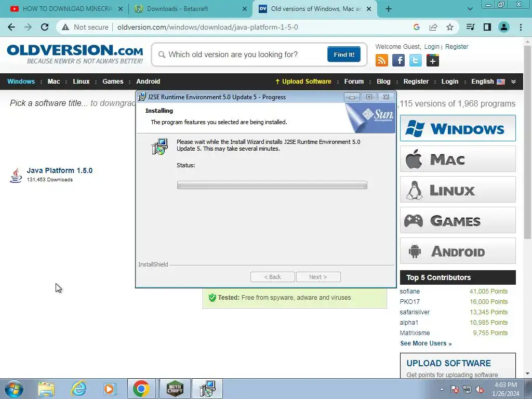
Task: Click the Login link beside Welcome Guest
Action: (x=432, y=47)
